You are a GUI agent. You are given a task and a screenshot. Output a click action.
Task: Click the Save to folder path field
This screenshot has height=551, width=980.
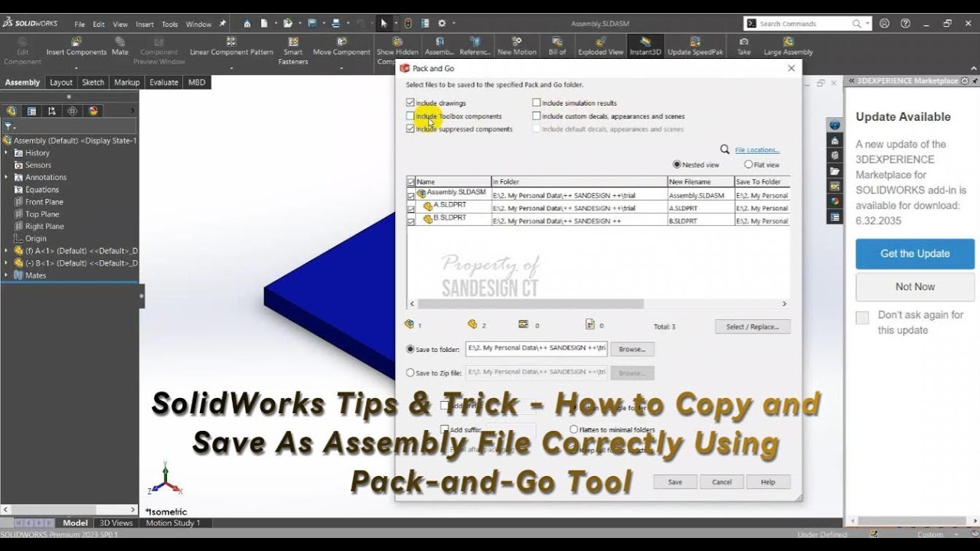click(x=536, y=349)
